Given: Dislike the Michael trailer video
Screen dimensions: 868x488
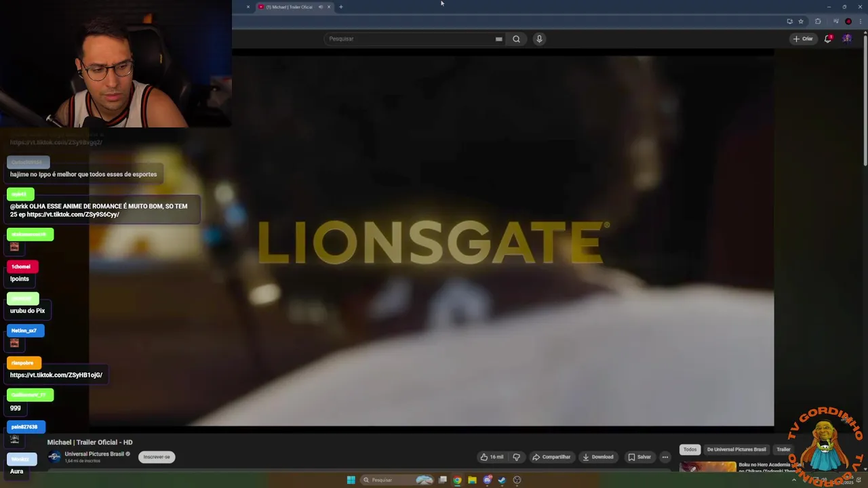Looking at the screenshot, I should tap(516, 457).
